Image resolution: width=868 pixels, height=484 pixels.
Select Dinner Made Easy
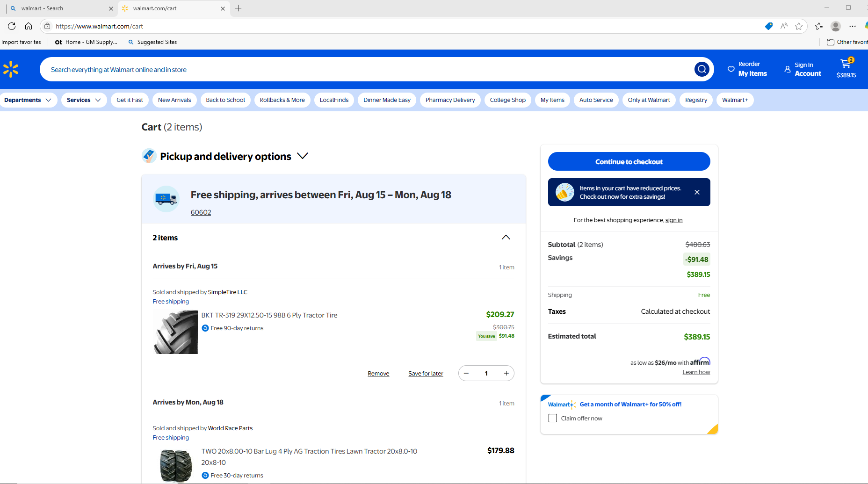click(387, 100)
